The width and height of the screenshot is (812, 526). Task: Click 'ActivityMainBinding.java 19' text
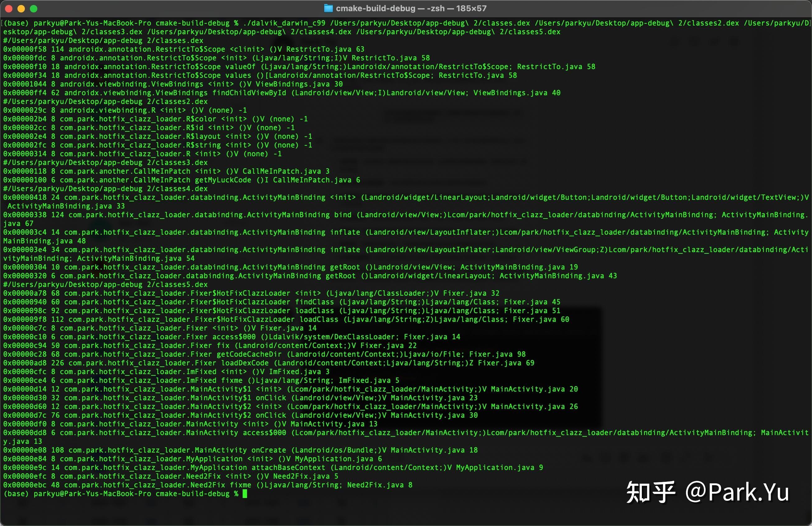point(519,267)
